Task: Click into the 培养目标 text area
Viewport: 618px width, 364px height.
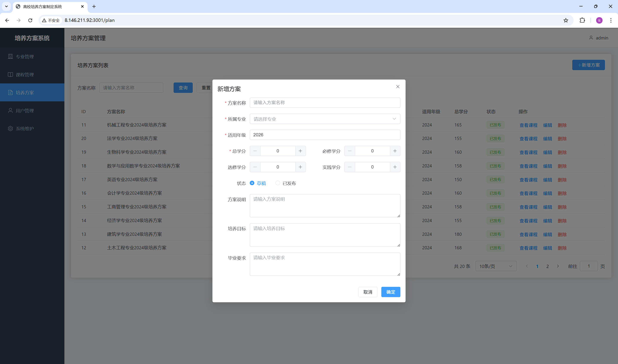Action: (325, 235)
